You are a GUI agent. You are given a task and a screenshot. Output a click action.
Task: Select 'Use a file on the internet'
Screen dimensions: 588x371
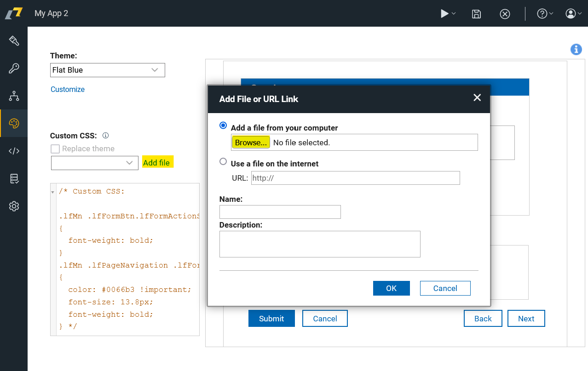[223, 161]
